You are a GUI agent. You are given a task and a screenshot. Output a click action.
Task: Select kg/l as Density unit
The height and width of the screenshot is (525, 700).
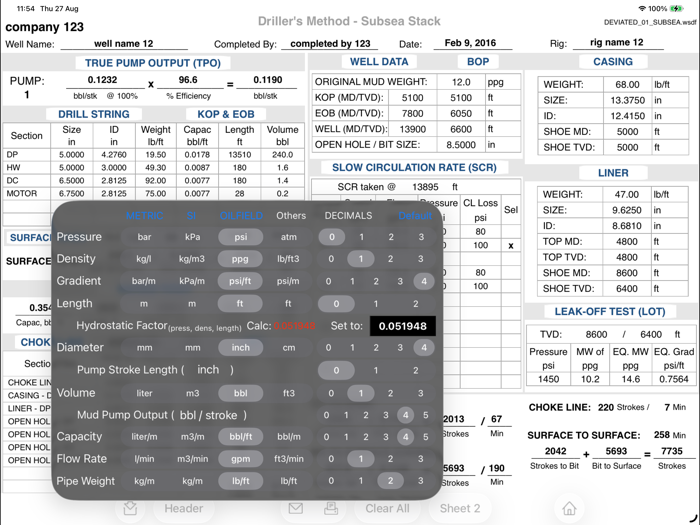click(x=144, y=259)
